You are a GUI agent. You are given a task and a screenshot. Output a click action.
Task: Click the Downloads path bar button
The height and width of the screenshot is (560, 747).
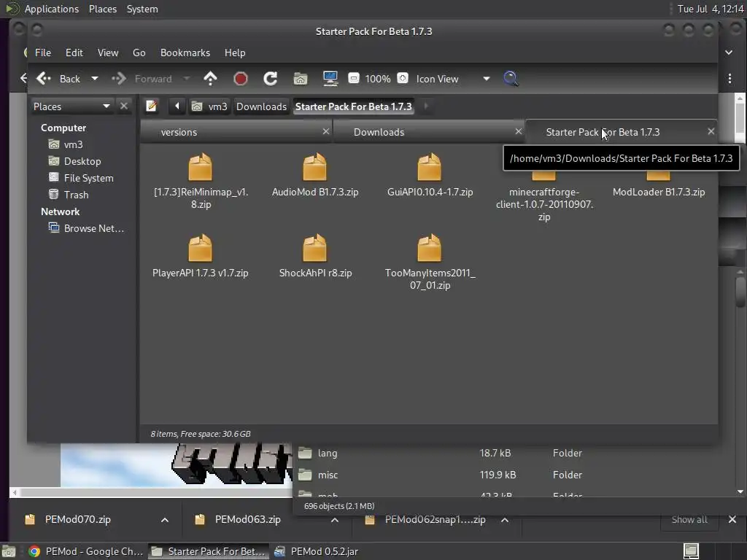pyautogui.click(x=262, y=106)
